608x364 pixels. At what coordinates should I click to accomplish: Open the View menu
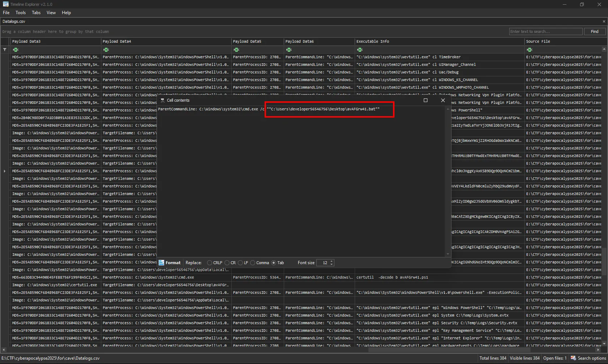[x=51, y=13]
